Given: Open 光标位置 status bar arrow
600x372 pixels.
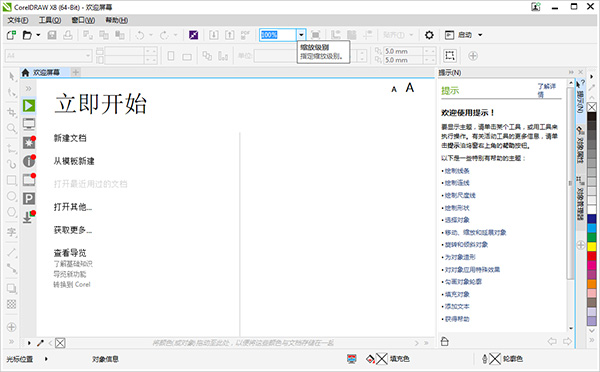Looking at the screenshot, I should point(46,359).
